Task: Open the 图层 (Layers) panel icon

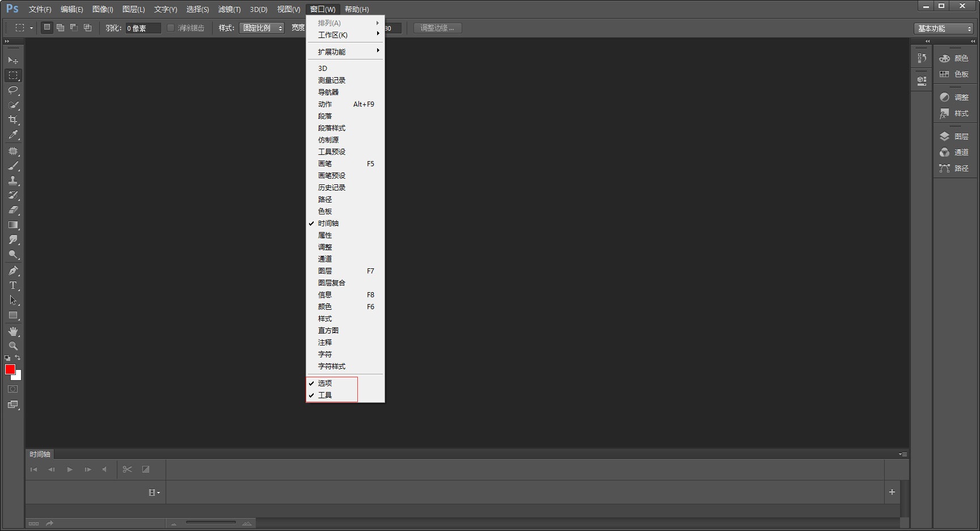Action: [x=954, y=137]
